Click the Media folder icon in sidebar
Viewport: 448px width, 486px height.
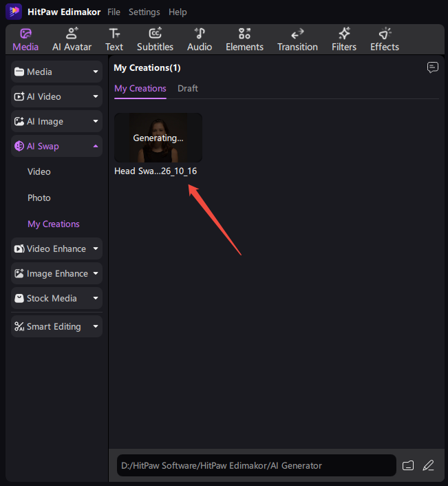tap(19, 72)
